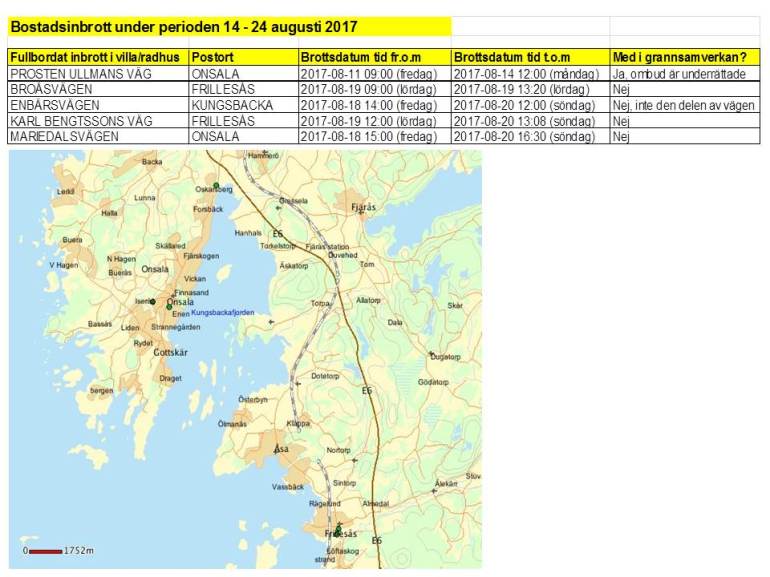Select the MARIEDALSVÄGEN address cell
The width and height of the screenshot is (770, 577).
(x=98, y=137)
